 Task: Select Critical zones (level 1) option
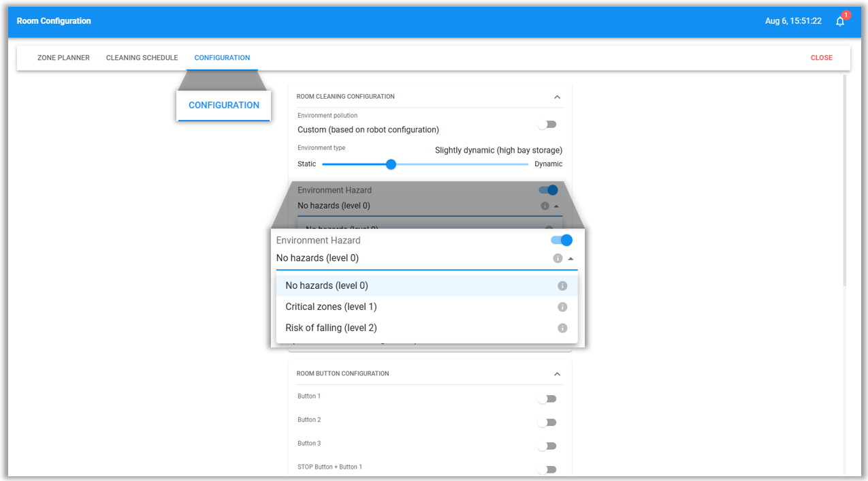point(331,307)
